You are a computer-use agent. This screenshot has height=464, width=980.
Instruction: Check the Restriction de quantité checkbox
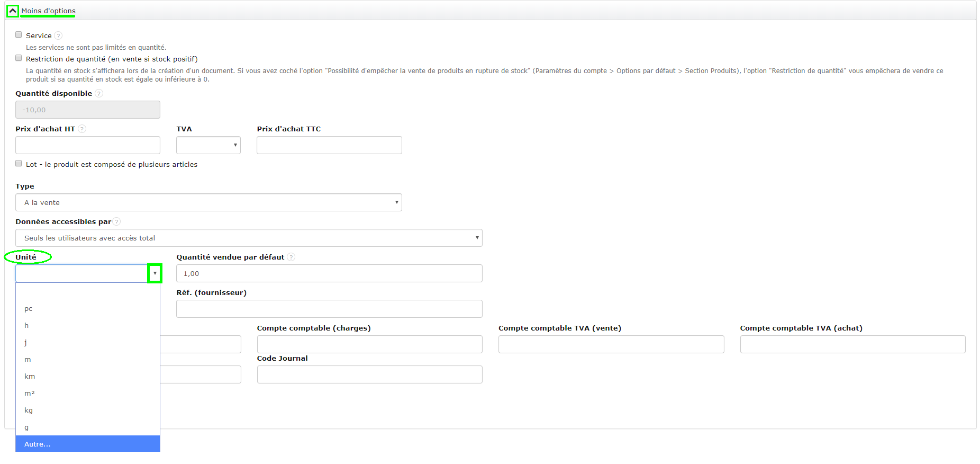click(19, 58)
